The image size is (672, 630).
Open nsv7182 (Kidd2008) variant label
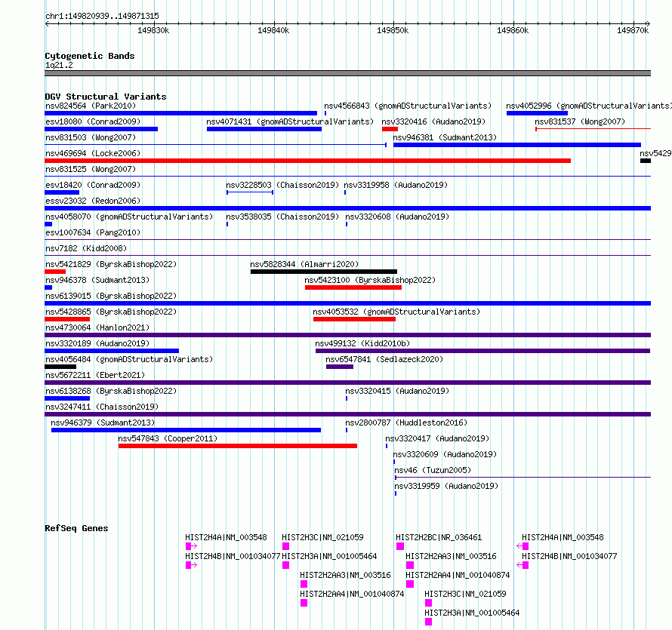click(86, 248)
